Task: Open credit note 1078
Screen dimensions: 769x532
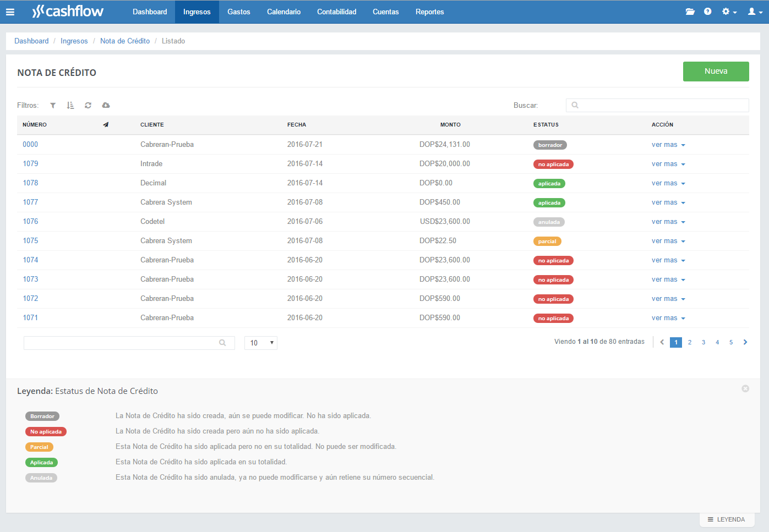Action: 30,183
